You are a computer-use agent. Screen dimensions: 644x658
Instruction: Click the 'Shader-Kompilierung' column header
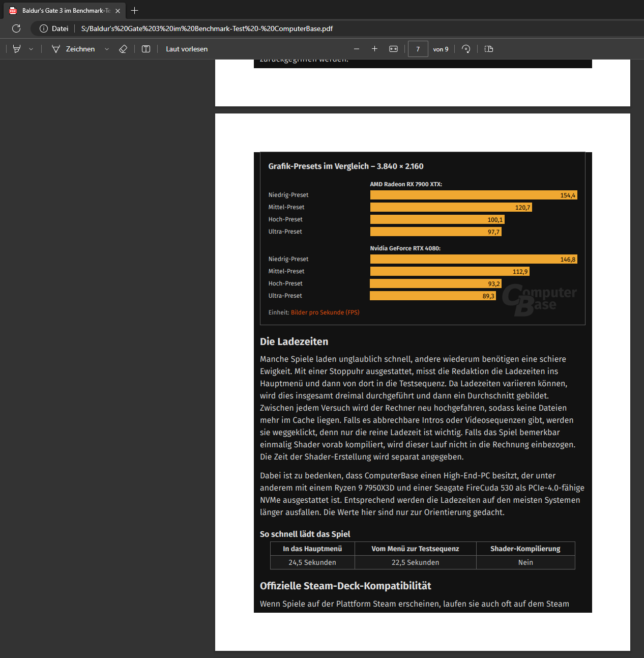[x=525, y=549]
